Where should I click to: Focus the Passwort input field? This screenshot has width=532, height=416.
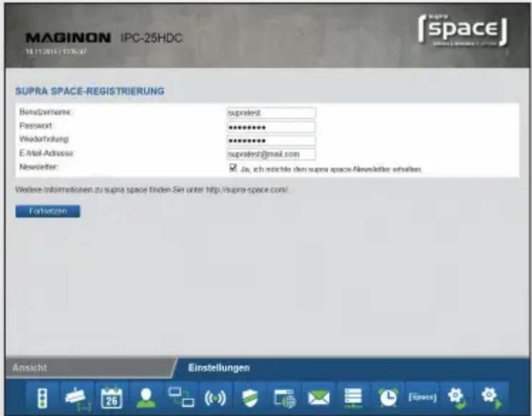point(271,127)
